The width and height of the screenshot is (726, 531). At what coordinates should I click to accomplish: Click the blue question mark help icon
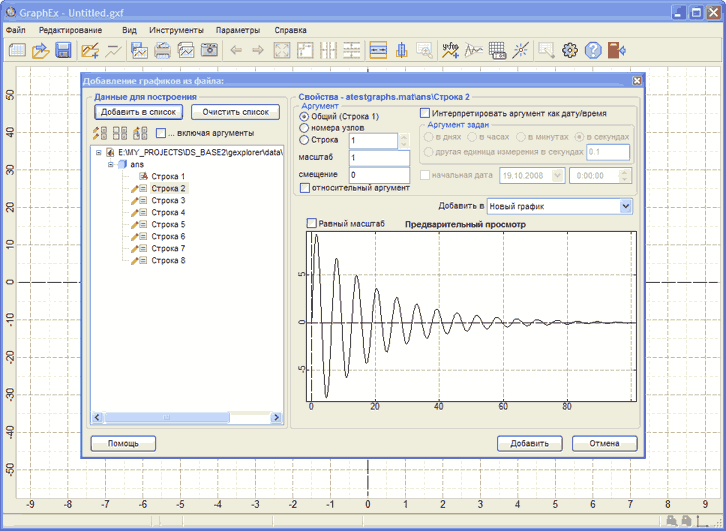[593, 50]
